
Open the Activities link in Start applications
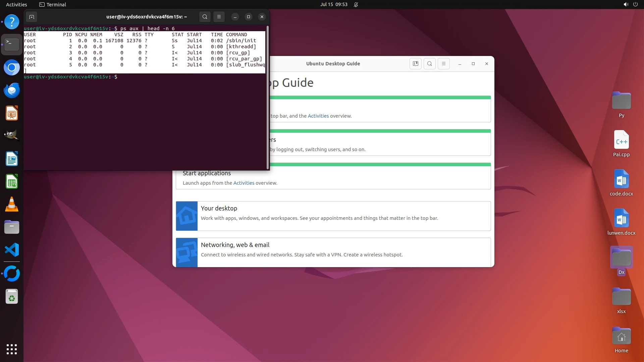pos(244,183)
